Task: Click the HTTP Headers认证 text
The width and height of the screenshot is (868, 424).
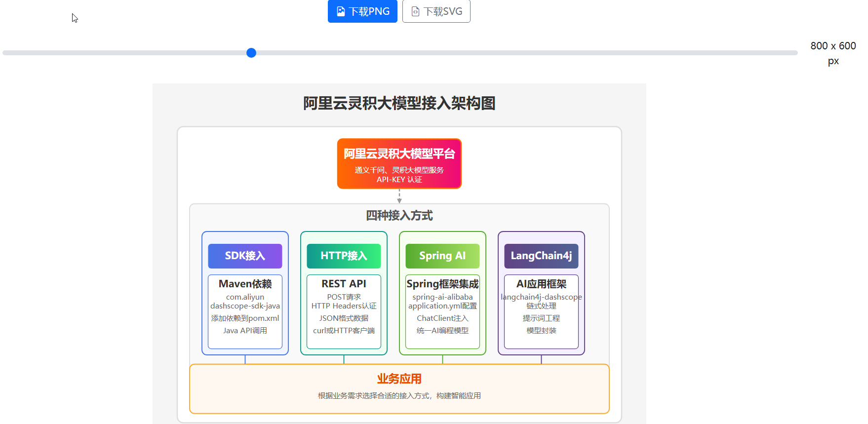Action: 344,306
